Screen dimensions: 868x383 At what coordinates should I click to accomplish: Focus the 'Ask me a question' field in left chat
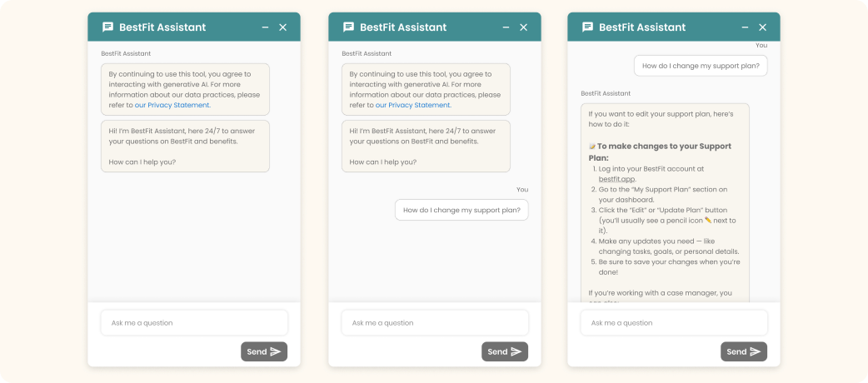pyautogui.click(x=194, y=323)
